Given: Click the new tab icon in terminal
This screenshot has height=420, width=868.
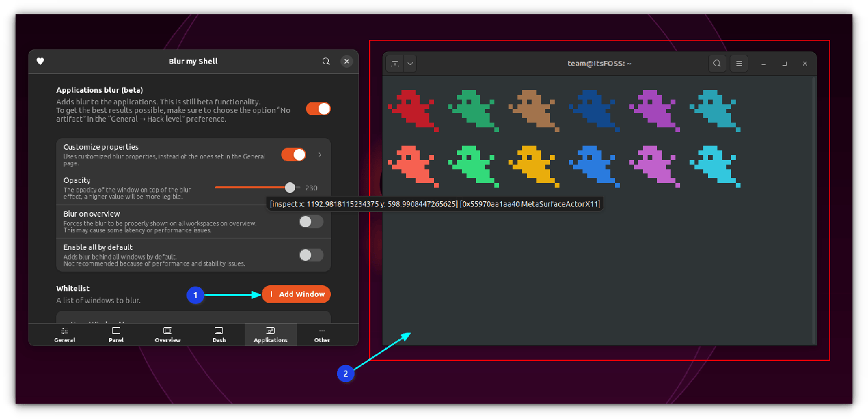Looking at the screenshot, I should (395, 63).
